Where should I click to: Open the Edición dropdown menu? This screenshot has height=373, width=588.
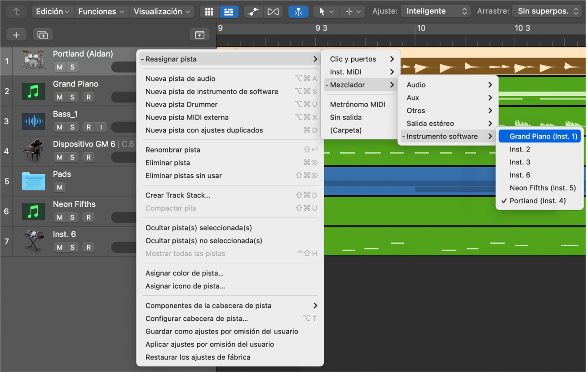[53, 12]
